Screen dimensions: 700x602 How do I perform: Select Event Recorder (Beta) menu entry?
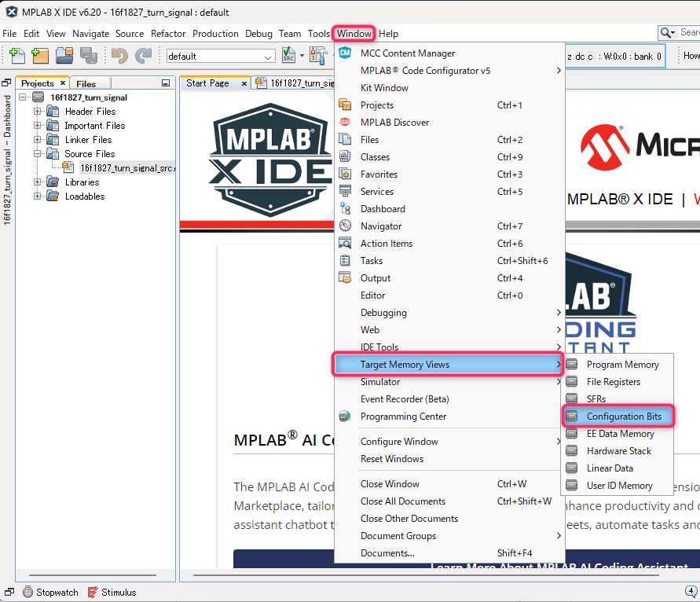click(x=449, y=399)
